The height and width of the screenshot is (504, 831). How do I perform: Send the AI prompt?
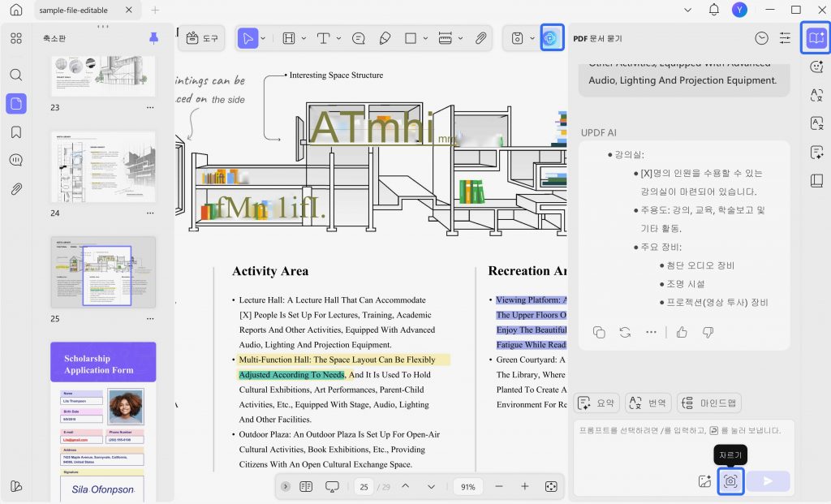768,481
